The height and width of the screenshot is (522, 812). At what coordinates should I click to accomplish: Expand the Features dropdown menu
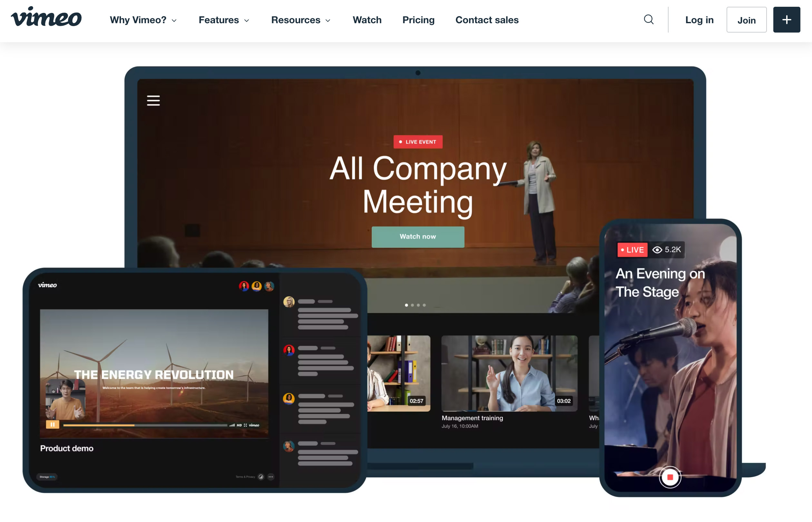click(x=224, y=20)
